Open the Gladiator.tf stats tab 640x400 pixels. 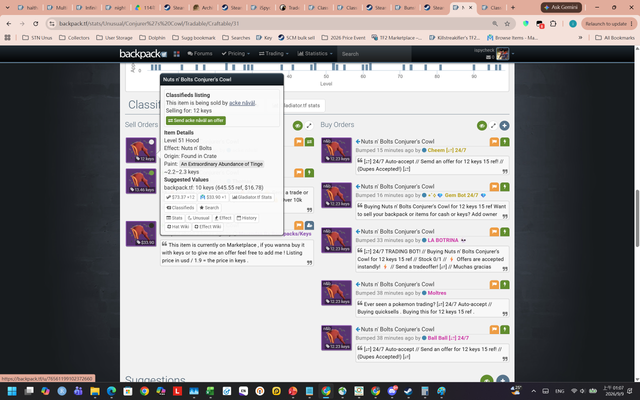click(x=302, y=105)
